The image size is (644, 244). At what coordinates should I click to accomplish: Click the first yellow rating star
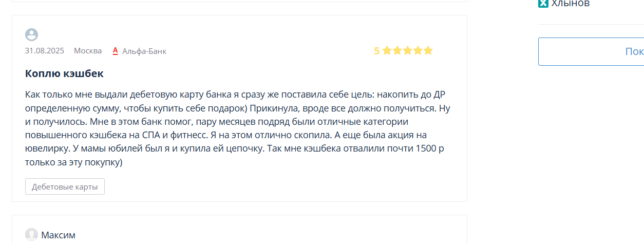pos(387,50)
